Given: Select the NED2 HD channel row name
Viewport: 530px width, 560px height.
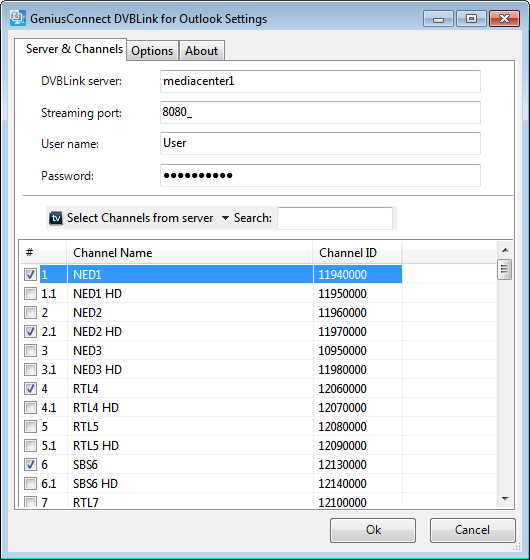Looking at the screenshot, I should click(97, 332).
